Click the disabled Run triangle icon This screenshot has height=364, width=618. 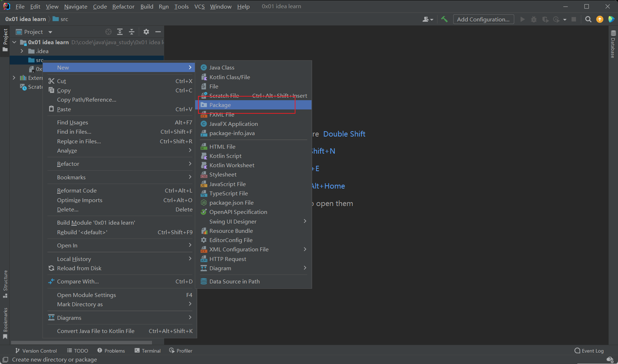(522, 19)
